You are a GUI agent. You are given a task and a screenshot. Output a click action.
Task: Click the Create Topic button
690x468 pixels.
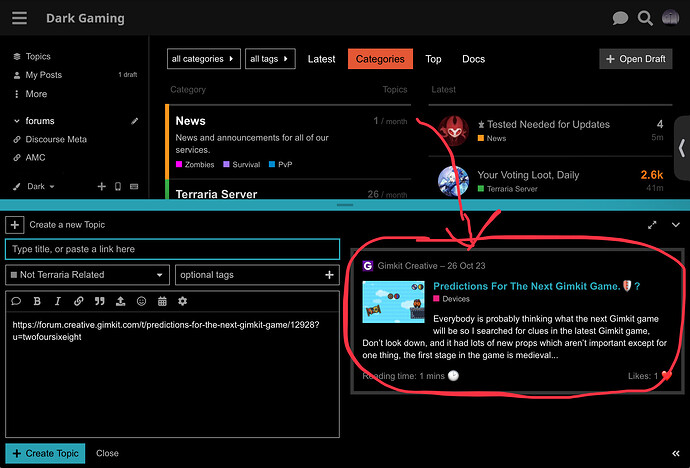[x=45, y=453]
